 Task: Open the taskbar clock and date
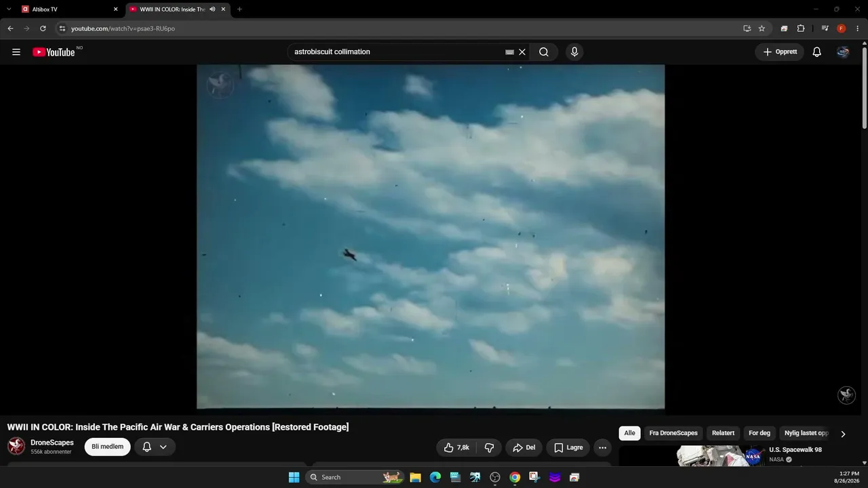click(848, 477)
